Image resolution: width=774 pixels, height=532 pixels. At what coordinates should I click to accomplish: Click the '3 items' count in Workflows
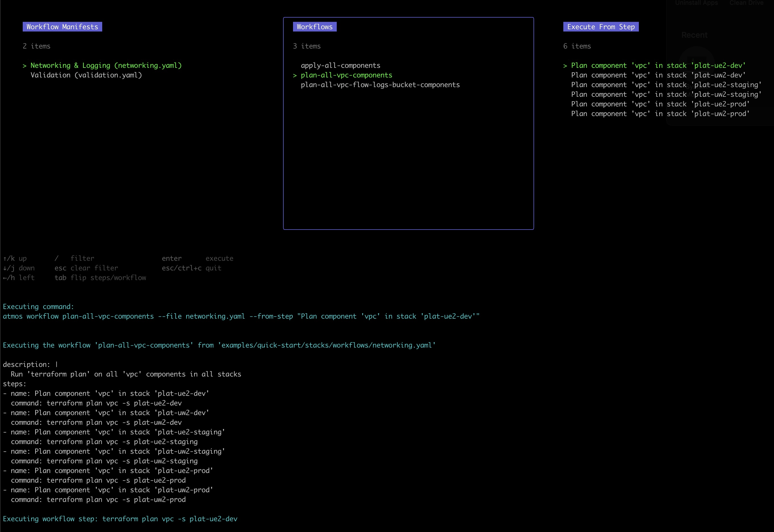click(x=306, y=46)
